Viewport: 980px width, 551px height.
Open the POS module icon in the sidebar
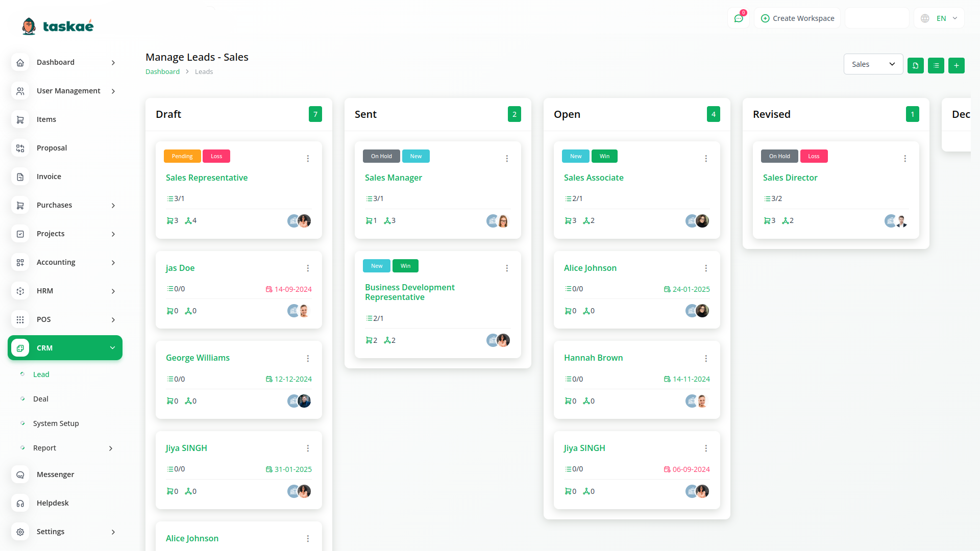tap(20, 319)
